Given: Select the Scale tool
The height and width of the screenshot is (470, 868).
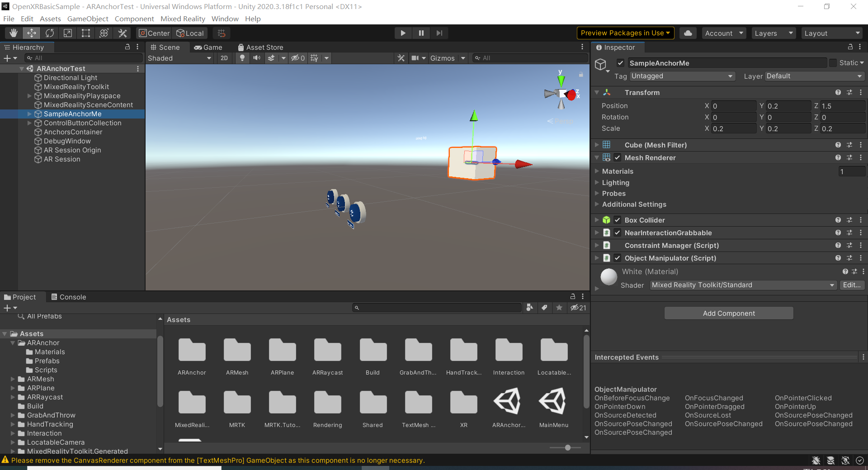Looking at the screenshot, I should coord(68,33).
